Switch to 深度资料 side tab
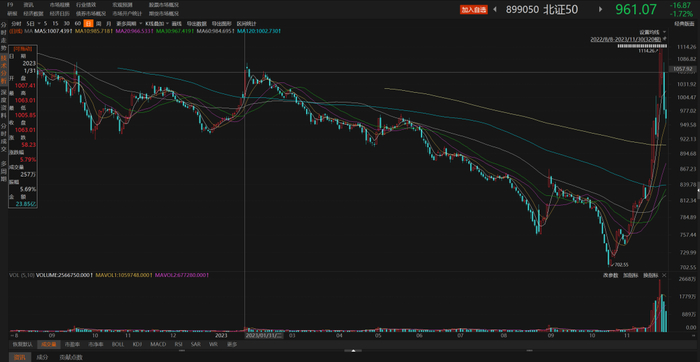This screenshot has height=362, width=700. point(4,103)
